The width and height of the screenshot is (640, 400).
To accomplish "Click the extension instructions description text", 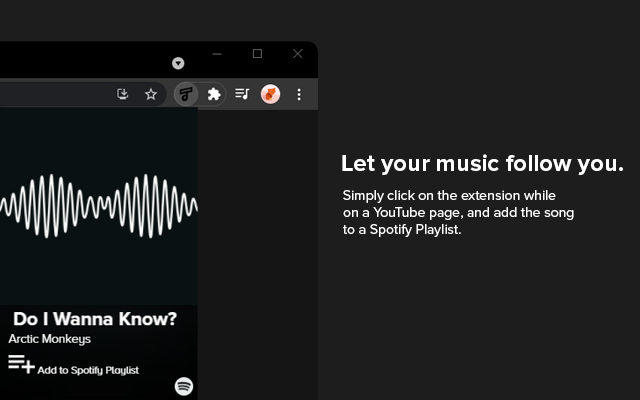I will pyautogui.click(x=458, y=212).
